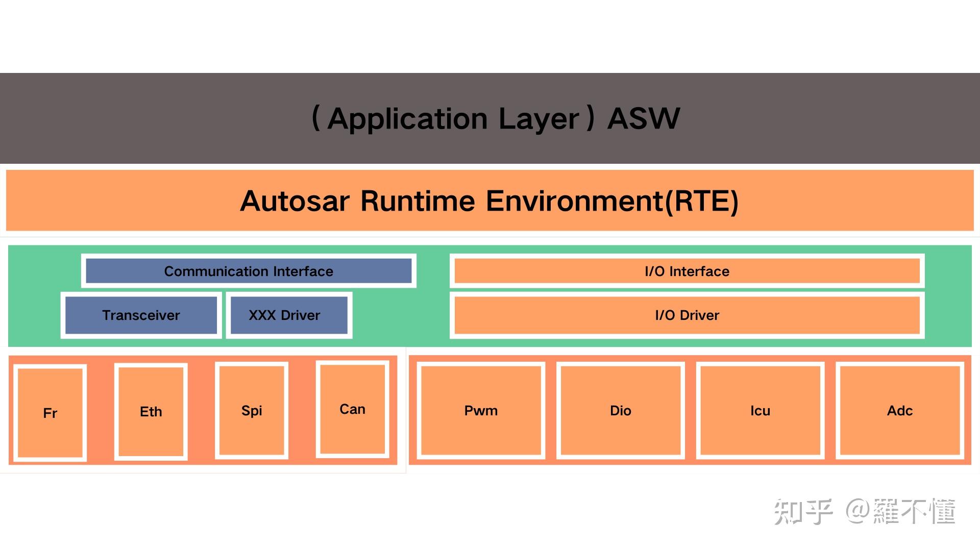Select the Spi module box
Viewport: 980px width, 551px height.
[x=251, y=411]
